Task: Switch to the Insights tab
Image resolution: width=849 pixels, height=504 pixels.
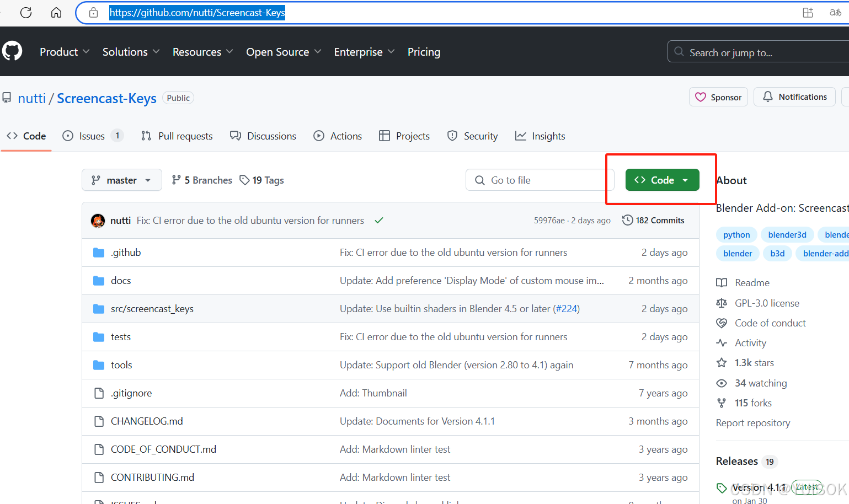Action: click(x=540, y=136)
